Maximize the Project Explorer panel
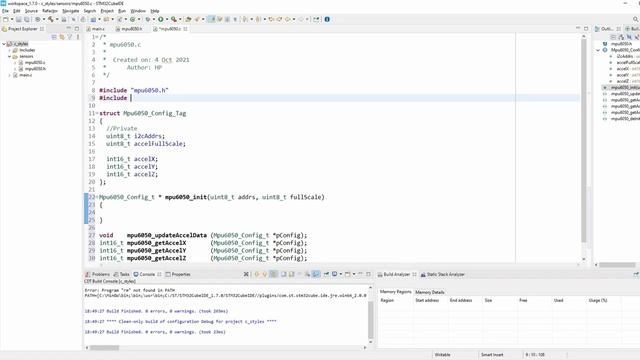 (x=77, y=29)
